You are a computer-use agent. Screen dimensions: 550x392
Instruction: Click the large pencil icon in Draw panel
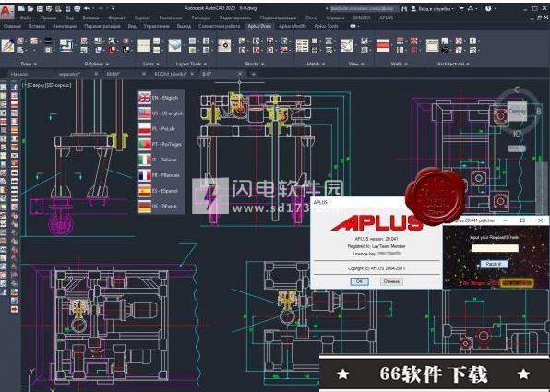point(7,45)
